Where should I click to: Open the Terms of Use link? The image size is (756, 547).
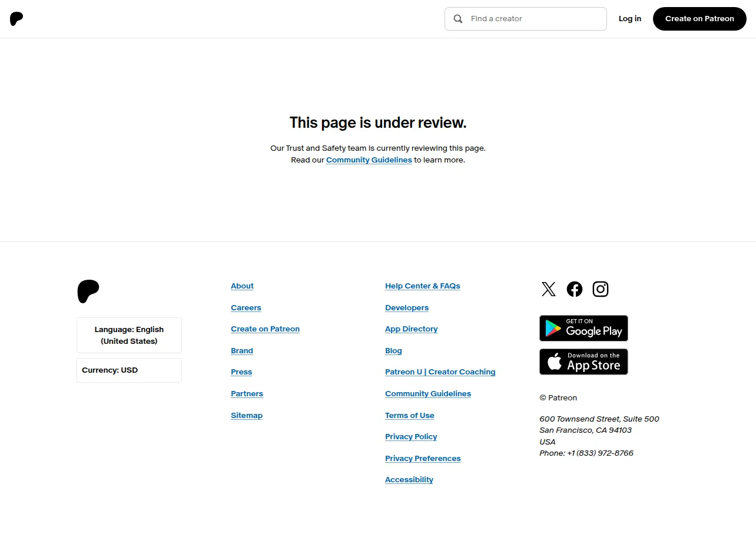[410, 416]
